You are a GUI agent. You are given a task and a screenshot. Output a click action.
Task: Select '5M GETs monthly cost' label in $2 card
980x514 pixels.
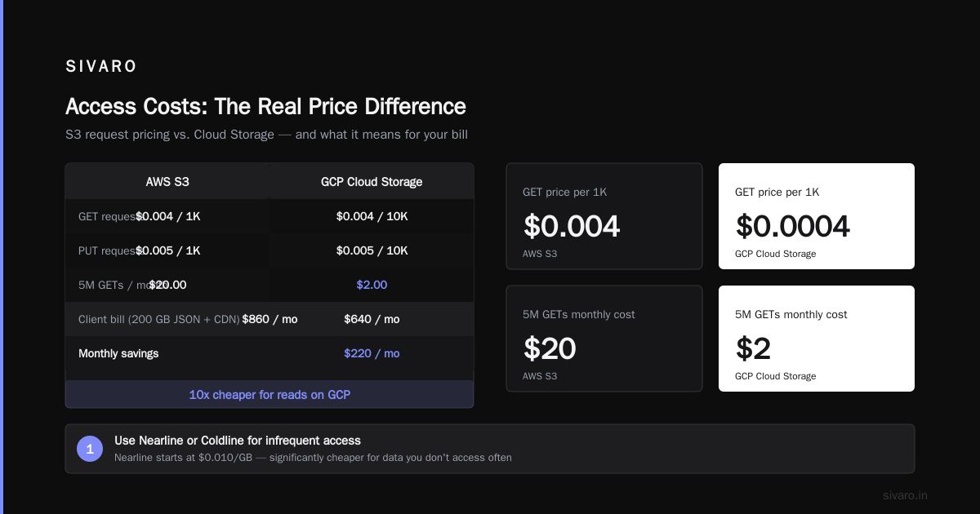[x=791, y=315]
